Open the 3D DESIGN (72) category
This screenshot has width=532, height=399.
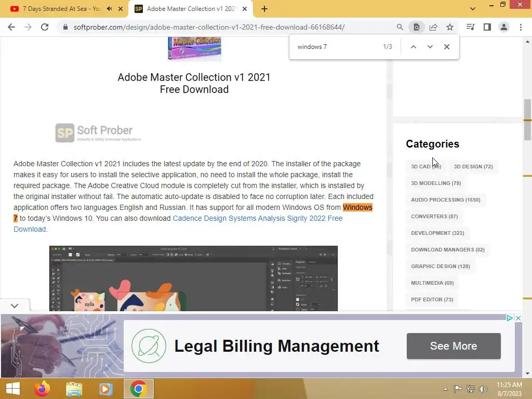[x=473, y=167]
